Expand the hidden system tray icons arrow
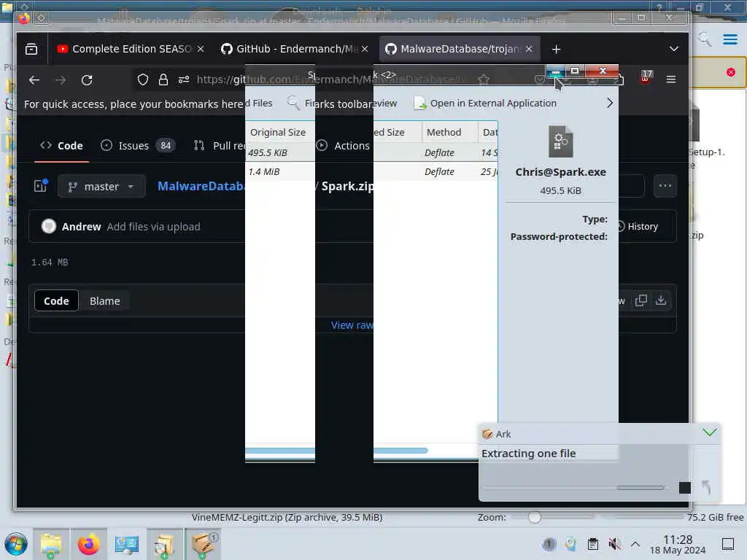Image resolution: width=747 pixels, height=560 pixels. tap(635, 544)
